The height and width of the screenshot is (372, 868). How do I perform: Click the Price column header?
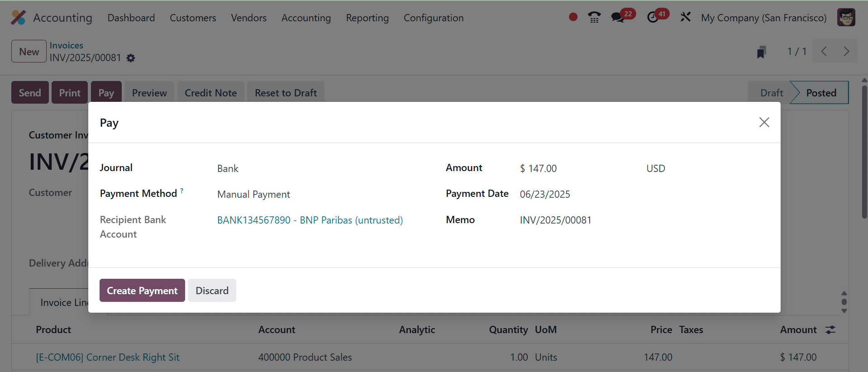[661, 329]
